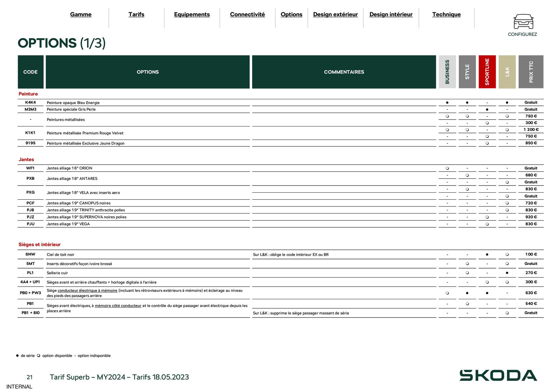This screenshot has width=555, height=392.
Task: Click the COMMENTAIRES column header
Action: (344, 72)
